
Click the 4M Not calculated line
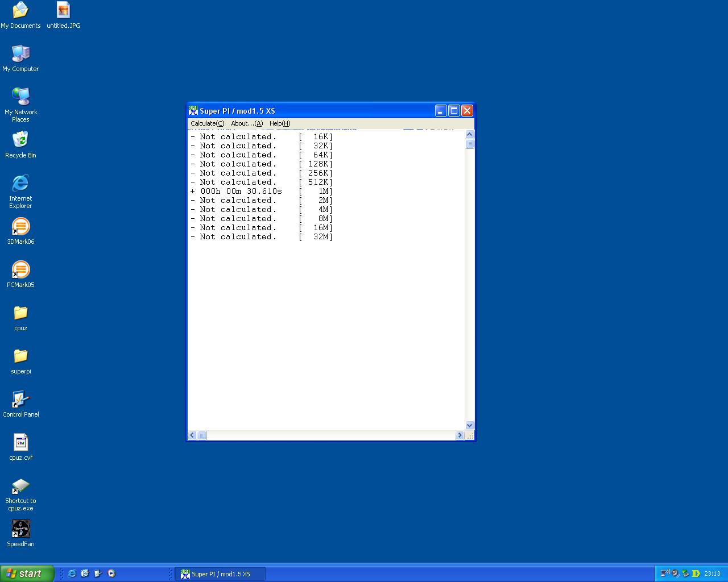[262, 209]
